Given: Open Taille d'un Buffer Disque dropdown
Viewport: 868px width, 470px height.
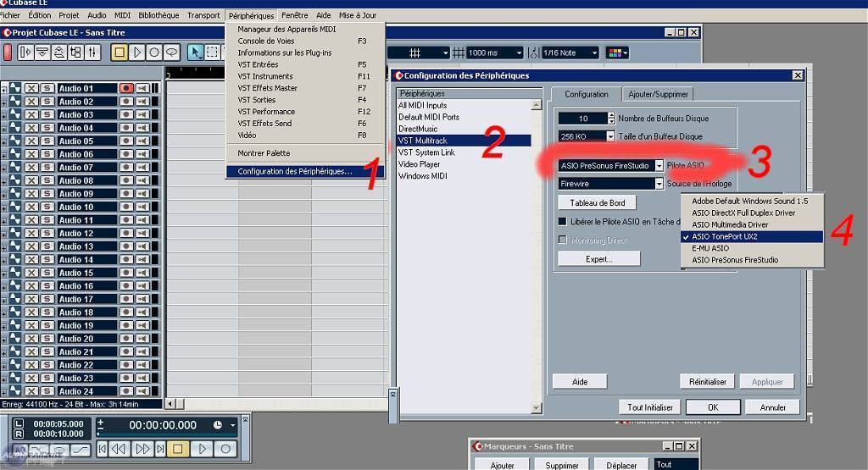Looking at the screenshot, I should point(610,136).
